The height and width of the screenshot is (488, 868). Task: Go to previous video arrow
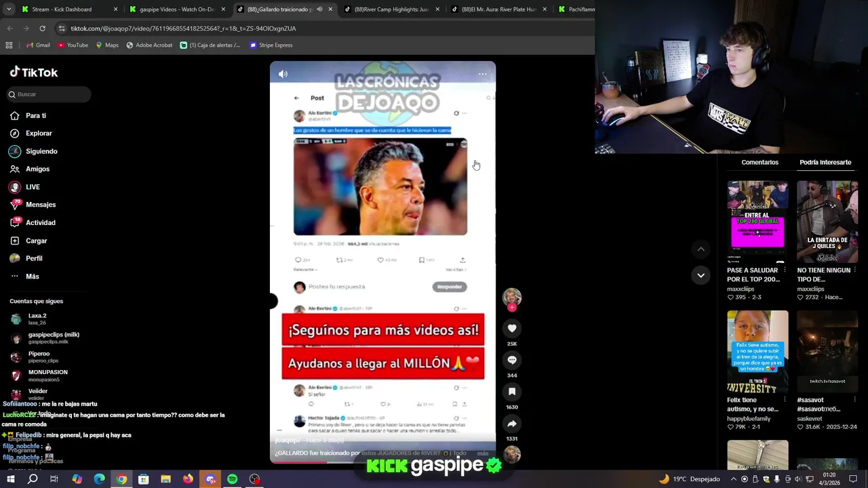[701, 249]
